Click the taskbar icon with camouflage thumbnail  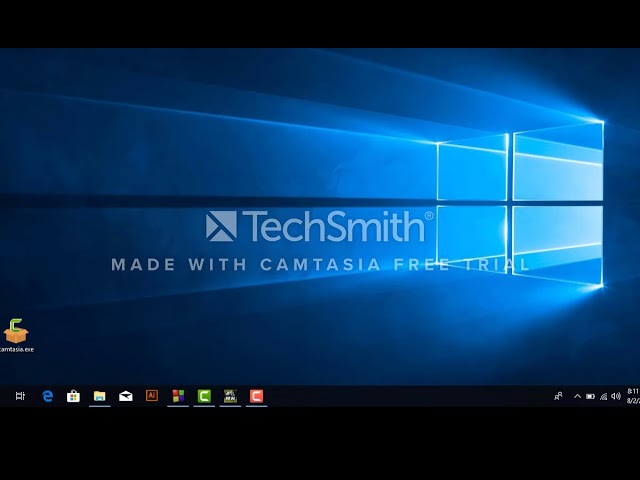coord(230,396)
